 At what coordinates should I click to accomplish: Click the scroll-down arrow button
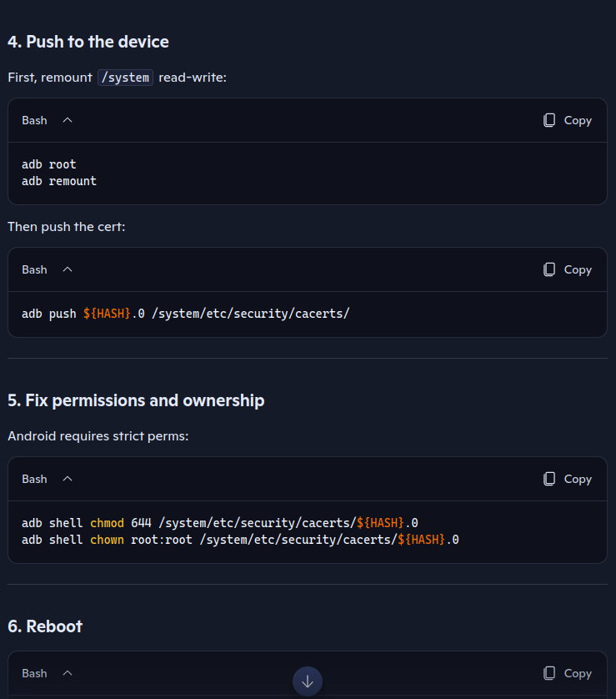[308, 681]
